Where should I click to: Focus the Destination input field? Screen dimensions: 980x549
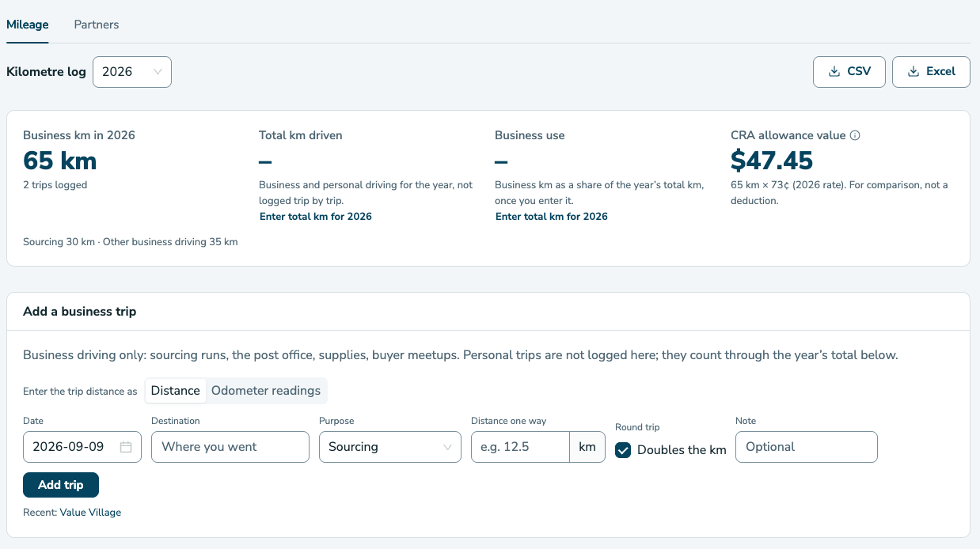coord(230,447)
